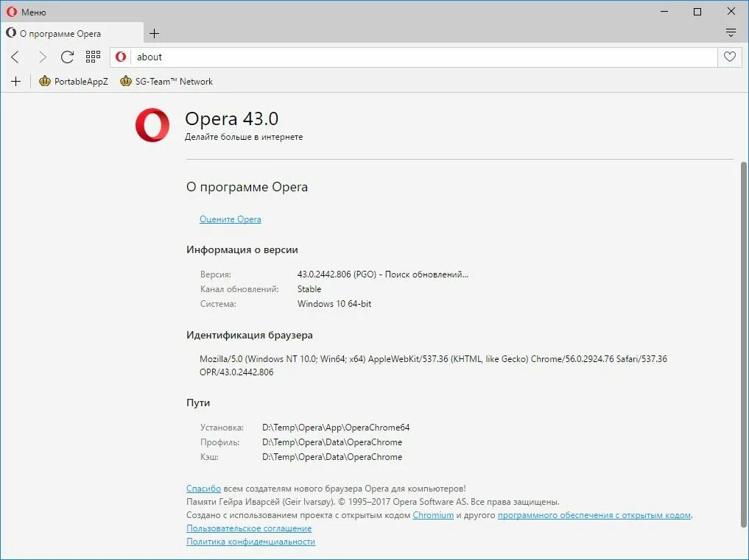Viewport: 749px width, 560px height.
Task: Open 'Пользовательское соглашение' link
Action: [x=249, y=528]
